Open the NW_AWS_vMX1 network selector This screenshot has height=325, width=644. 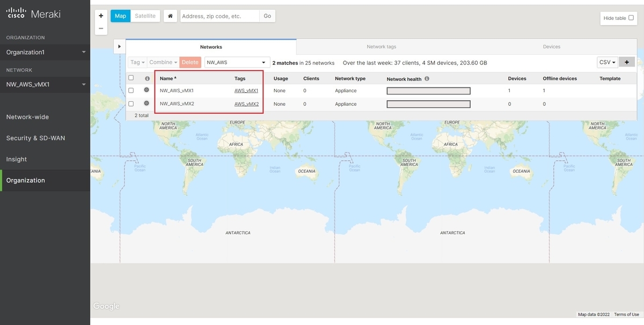pyautogui.click(x=45, y=84)
